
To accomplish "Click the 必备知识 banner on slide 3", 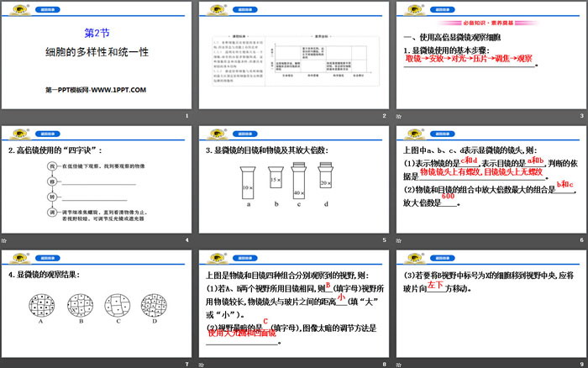I will pyautogui.click(x=488, y=23).
